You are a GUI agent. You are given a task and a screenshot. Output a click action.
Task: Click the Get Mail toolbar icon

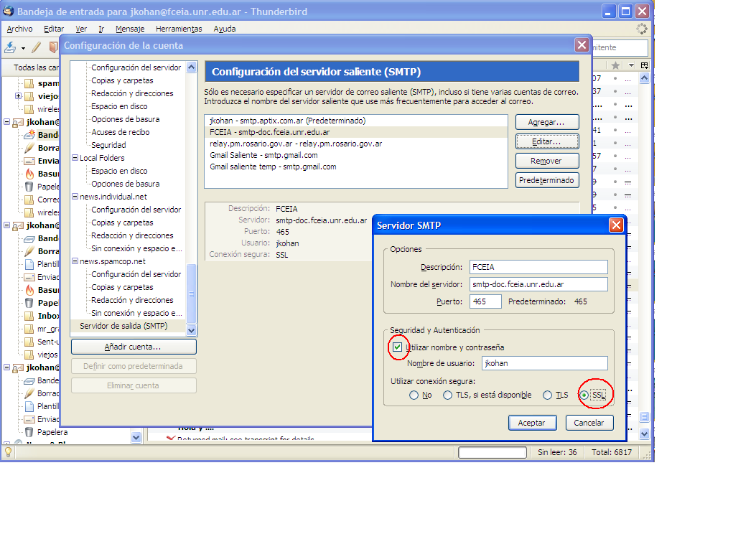[10, 47]
